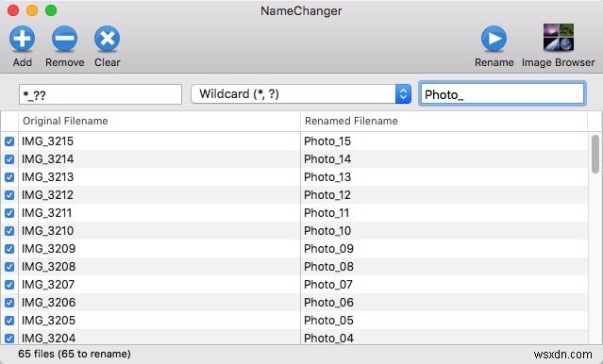Click the Photo_09 renamed filename
The height and width of the screenshot is (364, 603).
click(x=328, y=249)
